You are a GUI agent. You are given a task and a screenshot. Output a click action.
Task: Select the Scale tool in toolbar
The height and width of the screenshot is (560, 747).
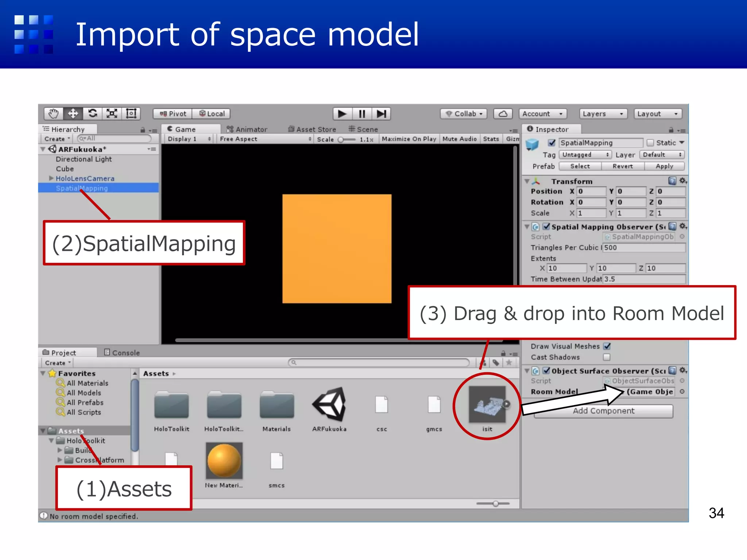tap(112, 114)
